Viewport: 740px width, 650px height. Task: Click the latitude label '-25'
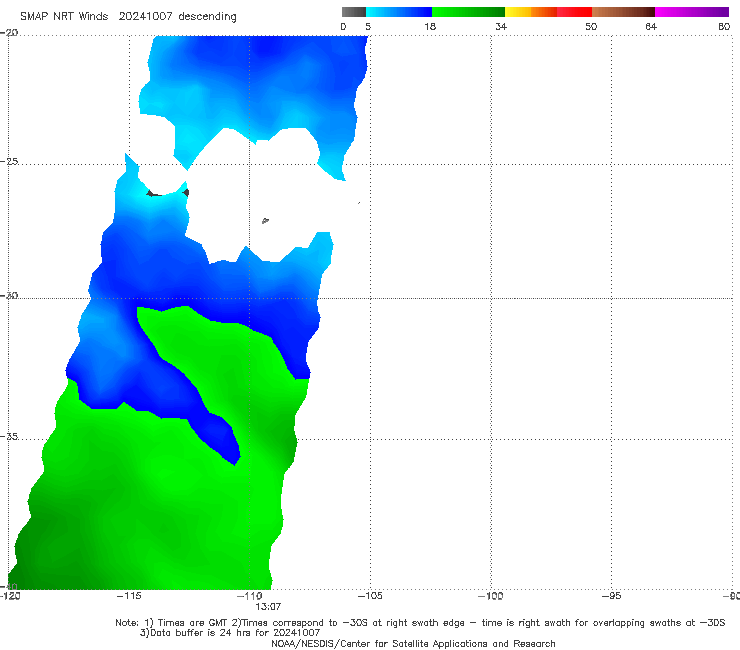[x=9, y=161]
